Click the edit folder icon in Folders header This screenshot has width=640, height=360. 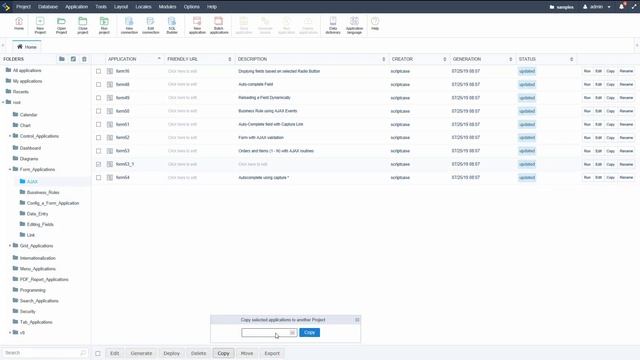[x=73, y=59]
